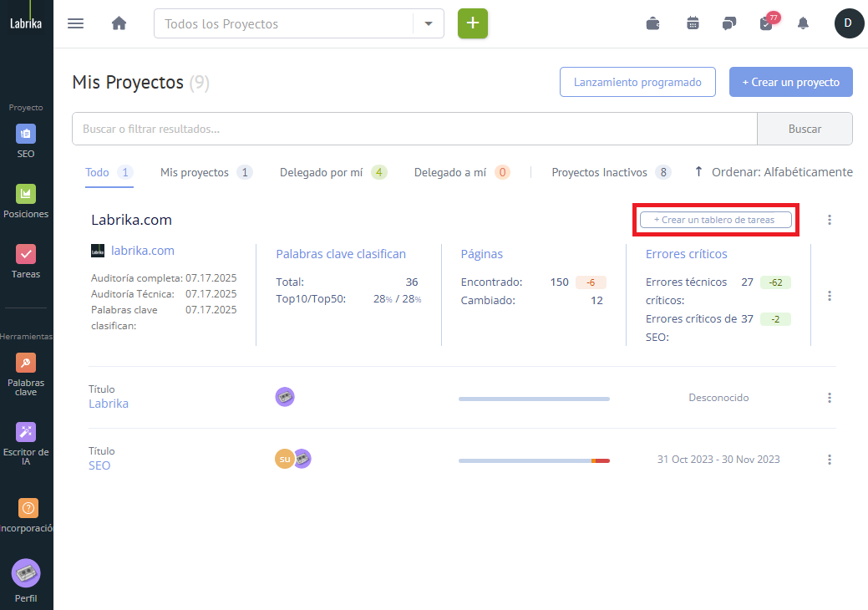
Task: Switch to Proyectos Inactivos tab
Action: pos(612,172)
